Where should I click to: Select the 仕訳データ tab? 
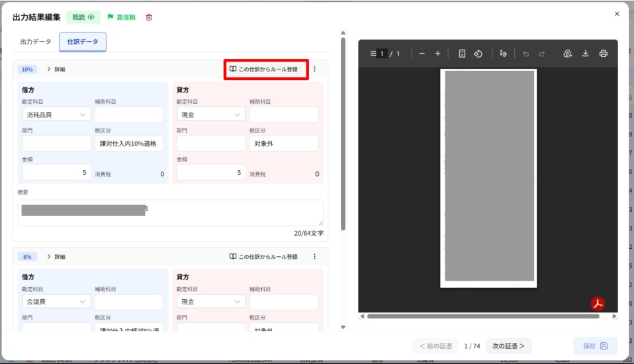pos(83,42)
